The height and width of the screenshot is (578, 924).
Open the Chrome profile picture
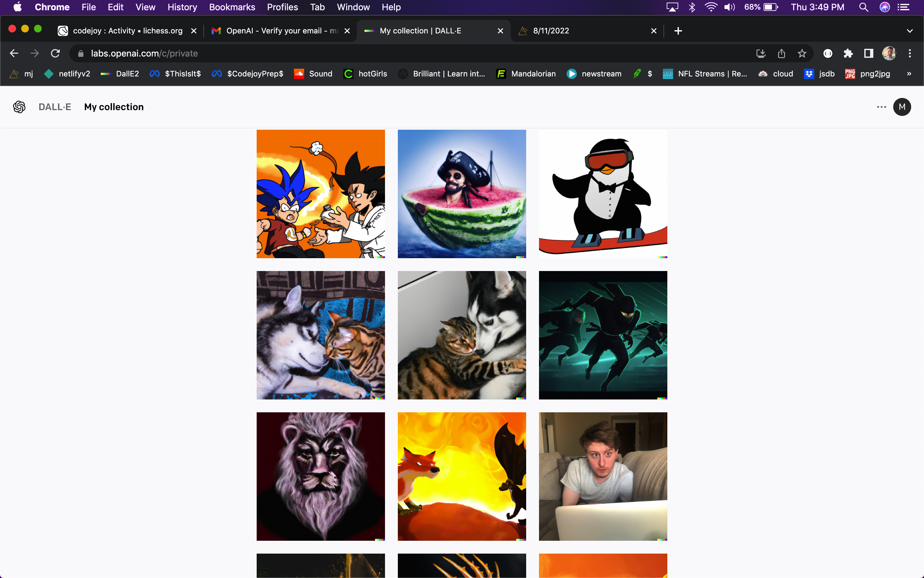coord(889,54)
